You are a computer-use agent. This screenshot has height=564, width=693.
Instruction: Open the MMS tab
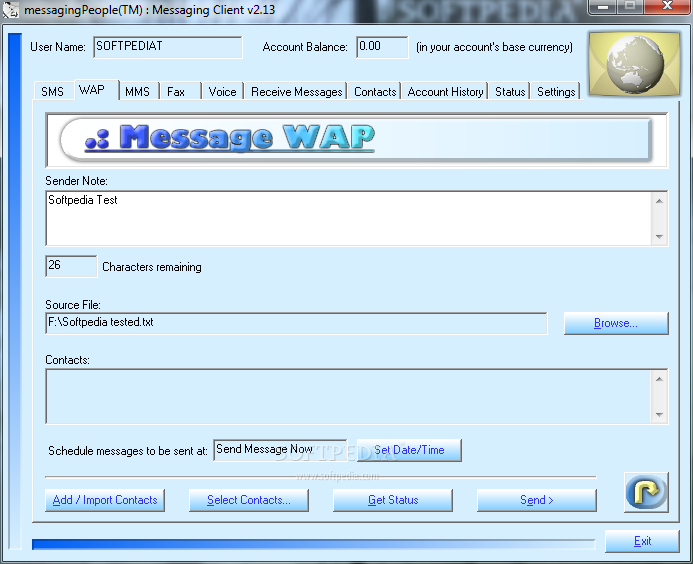click(x=137, y=91)
